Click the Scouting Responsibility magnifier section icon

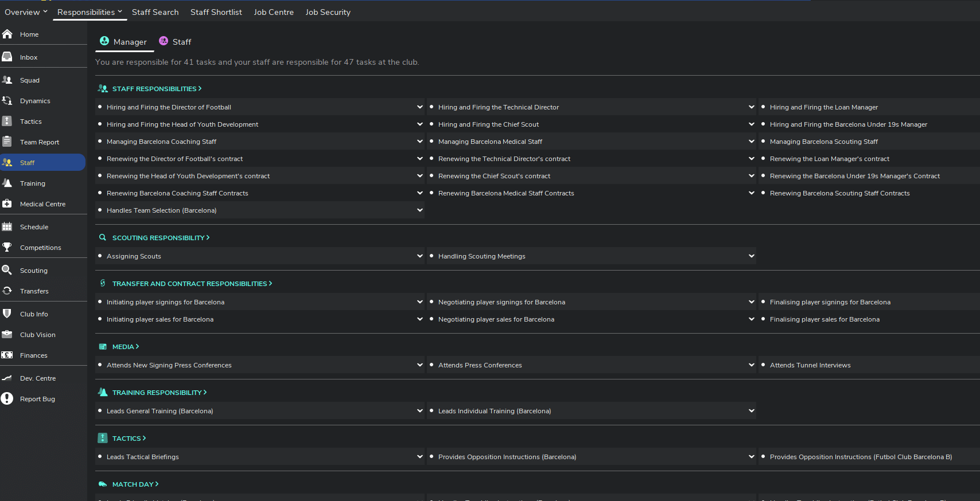click(x=103, y=237)
